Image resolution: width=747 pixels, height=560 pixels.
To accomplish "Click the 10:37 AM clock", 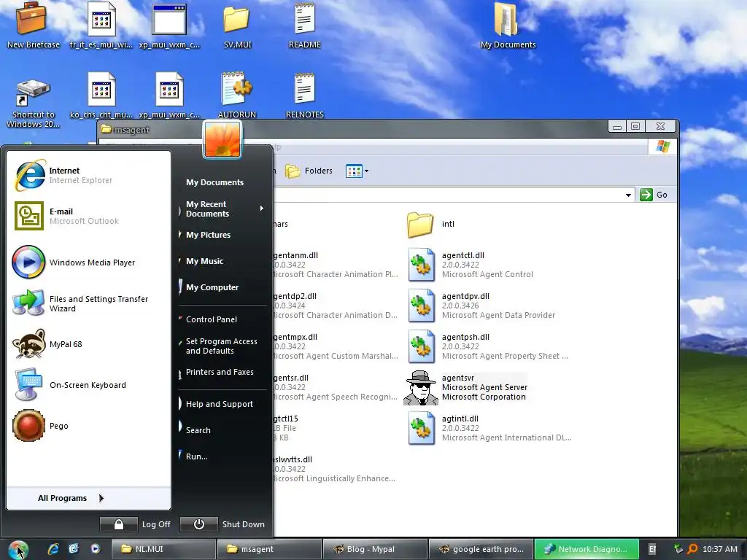I will (720, 549).
